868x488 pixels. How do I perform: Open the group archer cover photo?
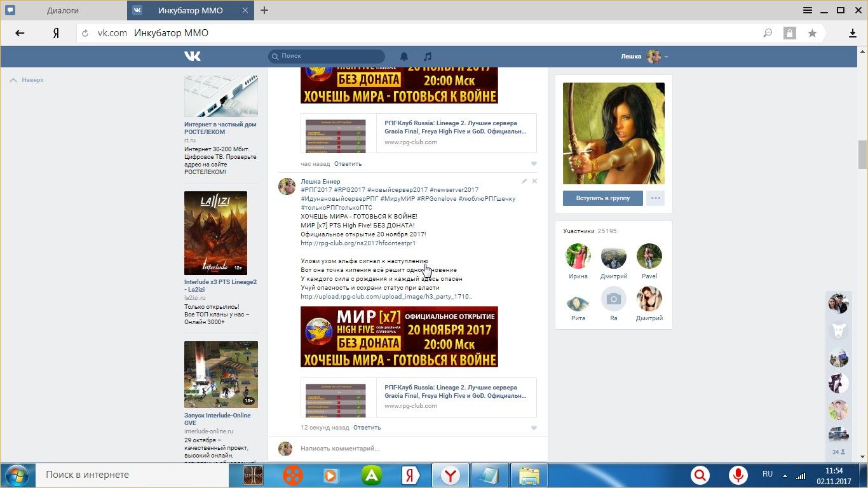tap(614, 133)
